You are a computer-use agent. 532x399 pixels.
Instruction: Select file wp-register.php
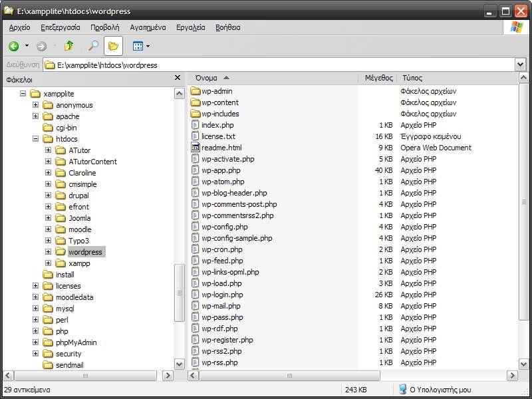227,340
